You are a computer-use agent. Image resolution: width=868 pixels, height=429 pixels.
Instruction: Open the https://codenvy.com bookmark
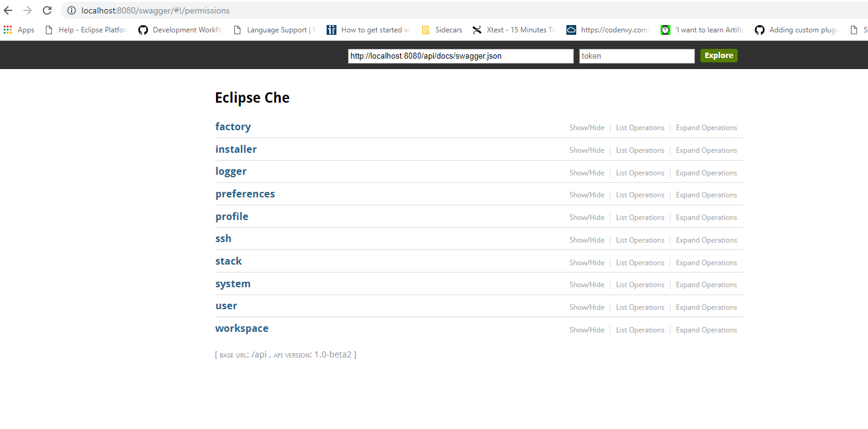tap(608, 29)
